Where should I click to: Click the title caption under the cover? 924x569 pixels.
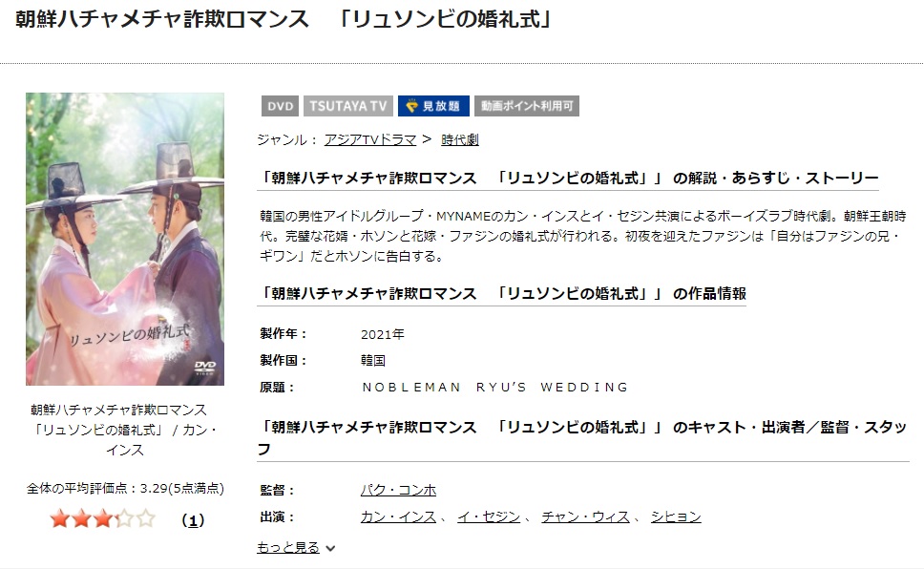pos(125,430)
